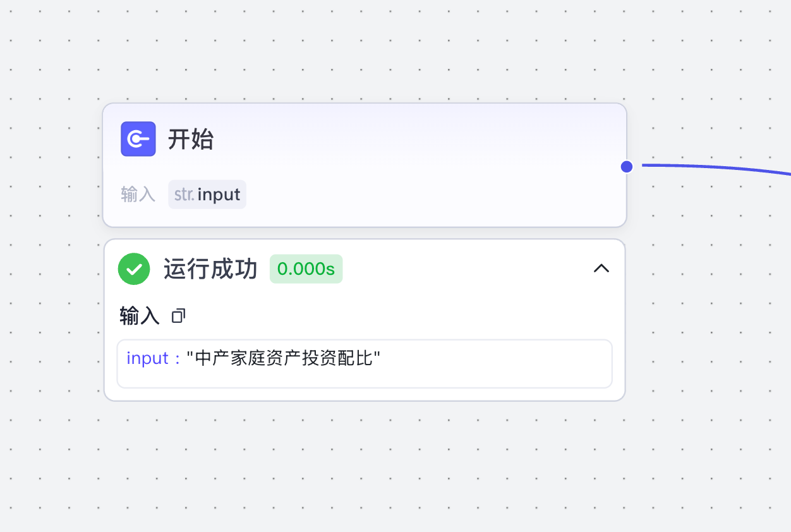
Task: Select the 开始 node title text
Action: click(191, 139)
